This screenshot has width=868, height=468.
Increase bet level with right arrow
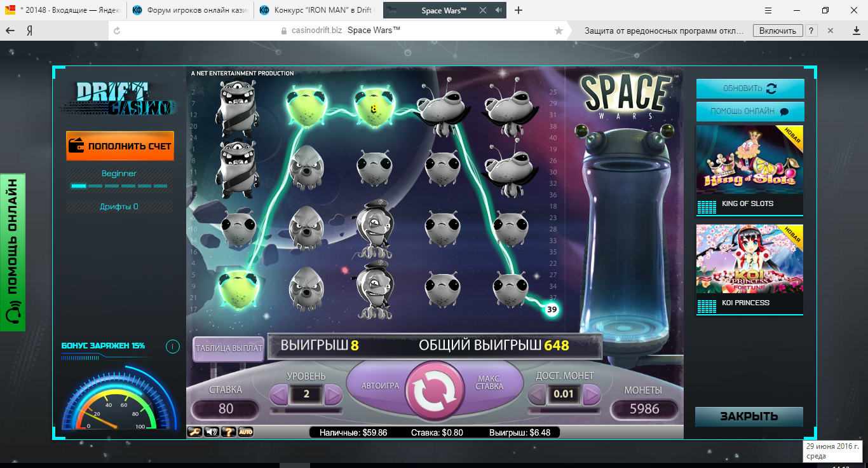[x=334, y=395]
